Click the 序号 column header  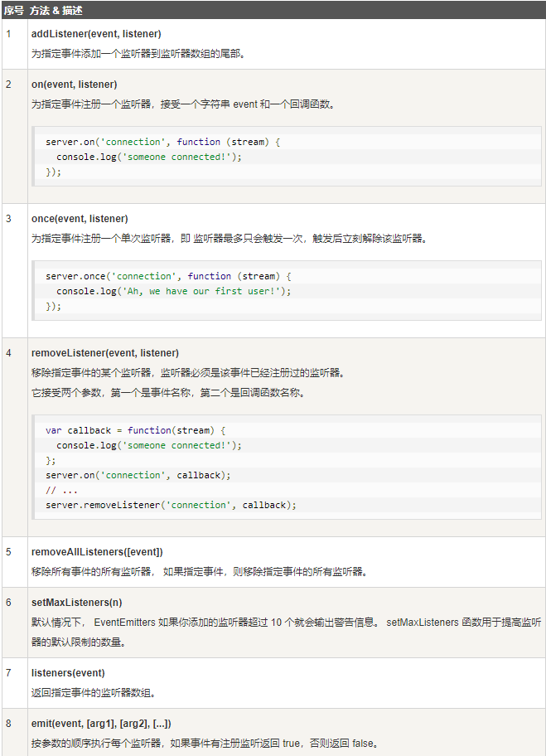pos(13,10)
